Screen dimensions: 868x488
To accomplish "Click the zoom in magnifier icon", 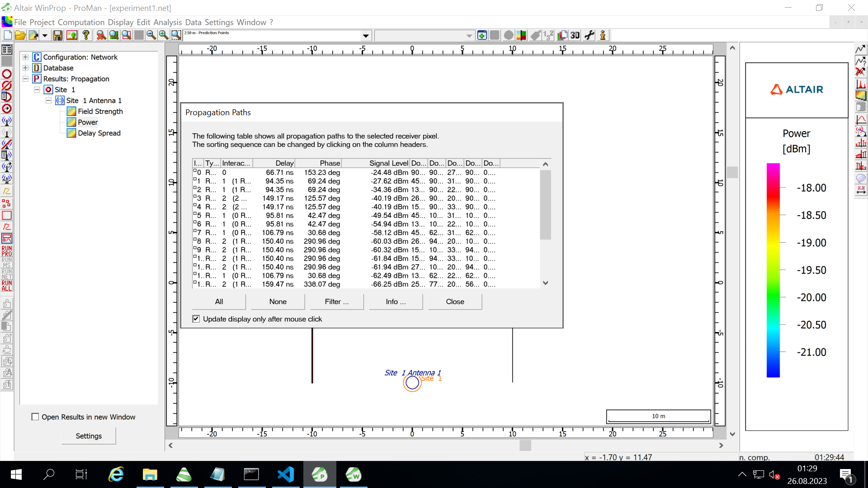I will (164, 35).
